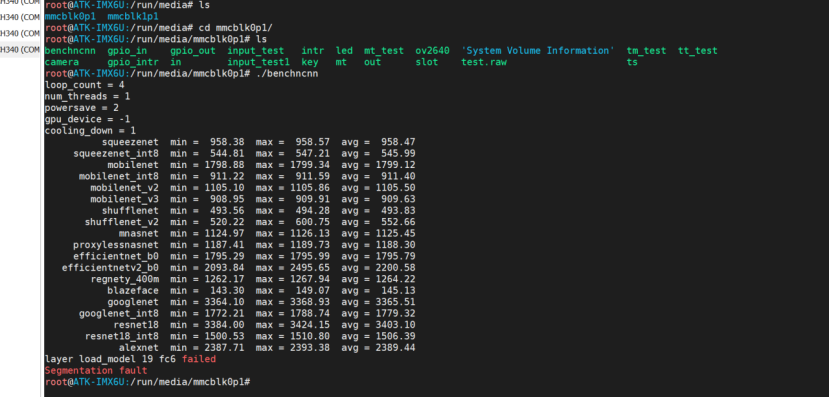Viewport: 830px width, 397px height.
Task: Click the led file name
Action: pos(344,51)
